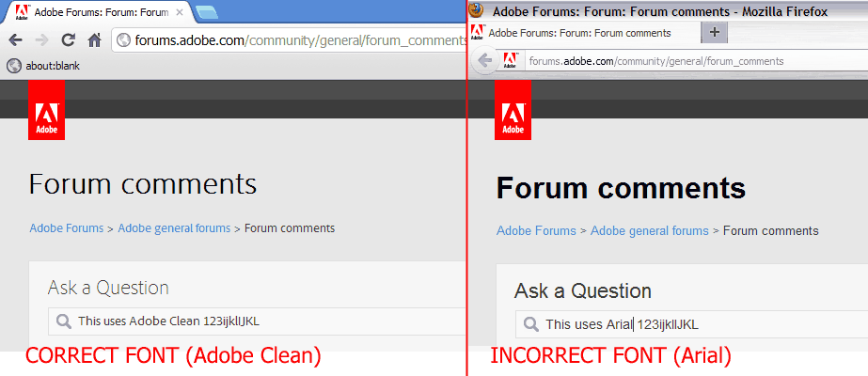
Task: Go back using Firefox back arrow
Action: click(485, 61)
